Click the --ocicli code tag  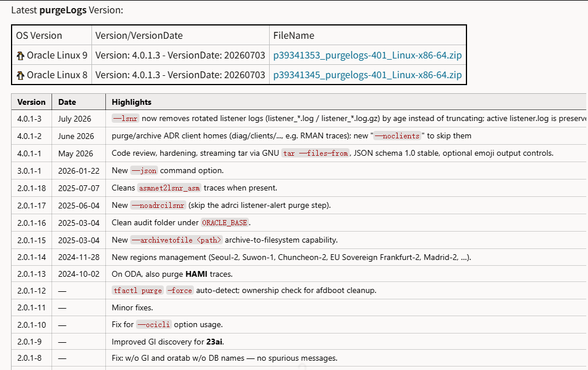point(154,324)
